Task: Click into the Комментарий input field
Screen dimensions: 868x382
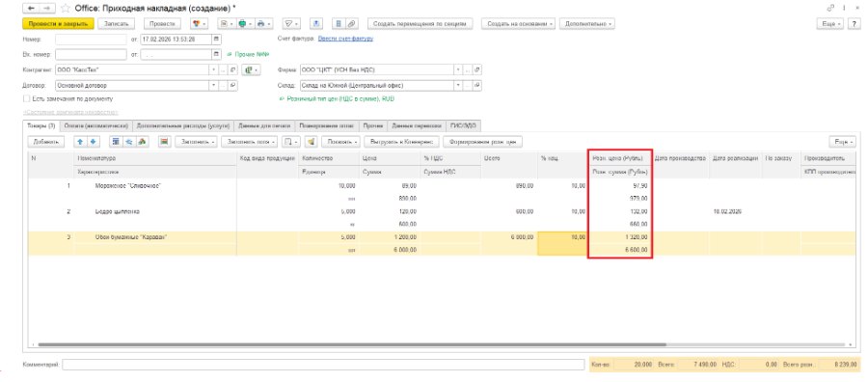Action: 323,365
